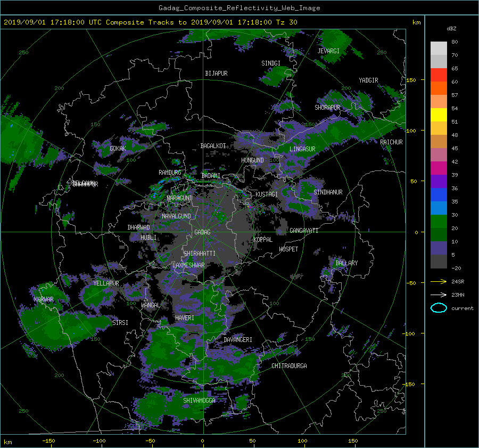Click the YELLAPUR city label
The image size is (479, 448).
pos(106,283)
